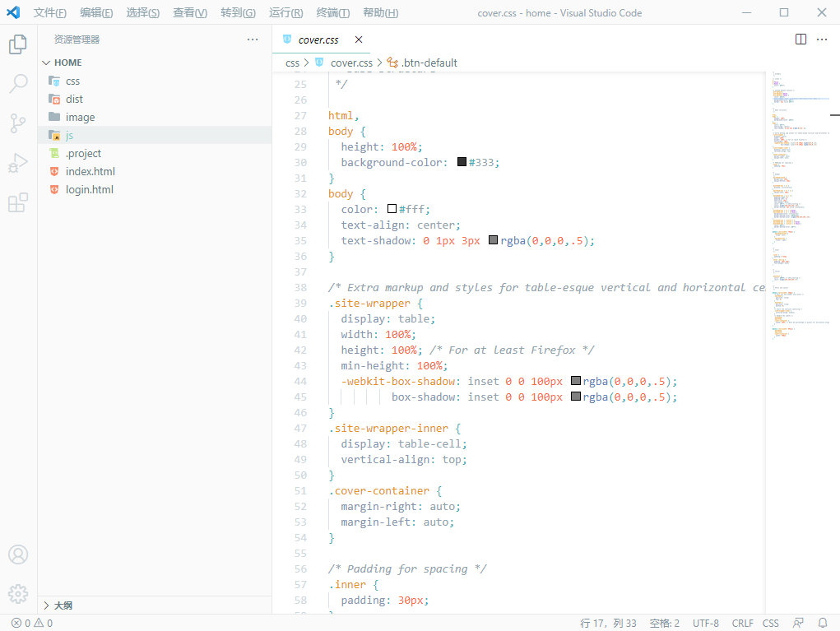840x631 pixels.
Task: Open color picker for #333 swatch
Action: click(462, 162)
